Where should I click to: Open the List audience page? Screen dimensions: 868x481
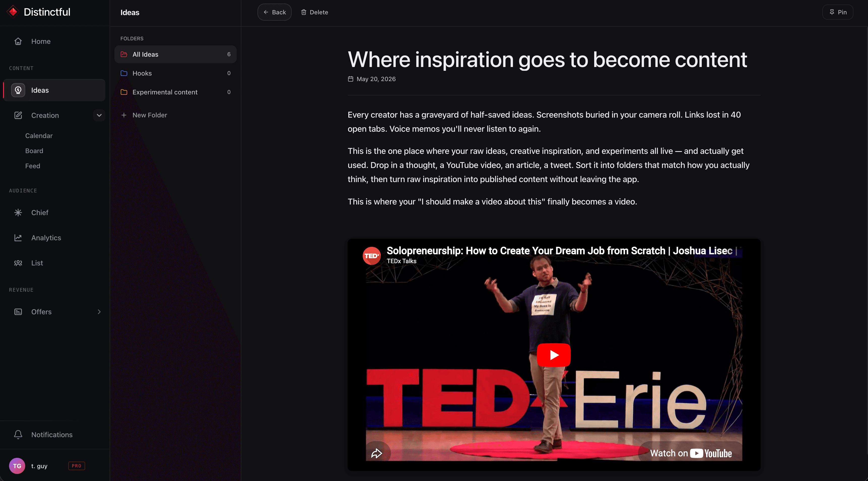(x=54, y=263)
